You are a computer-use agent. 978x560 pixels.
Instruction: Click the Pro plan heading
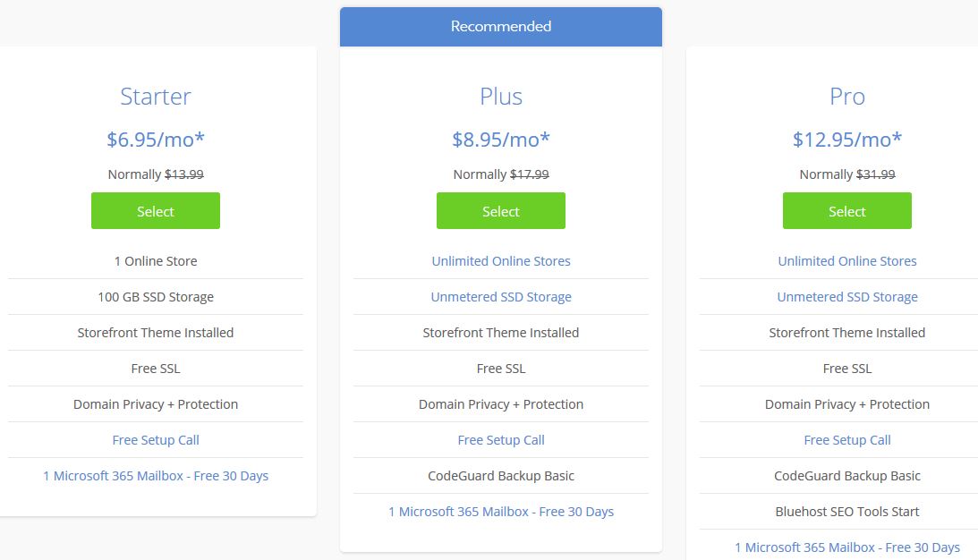(x=847, y=97)
